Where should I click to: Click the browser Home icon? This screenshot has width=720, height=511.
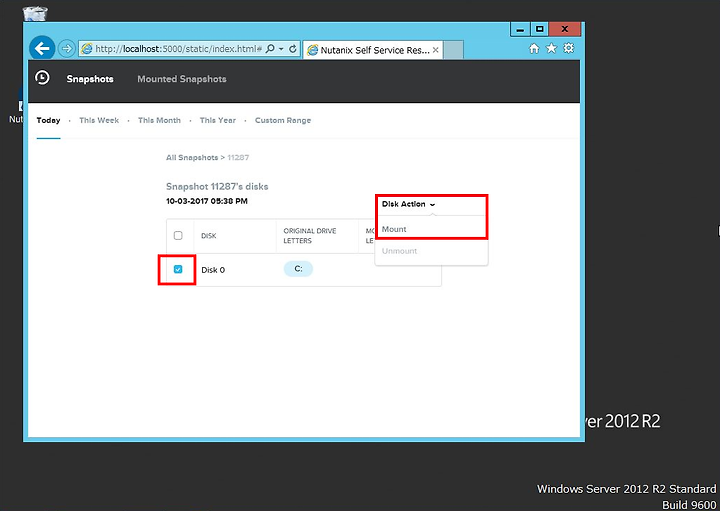point(534,48)
